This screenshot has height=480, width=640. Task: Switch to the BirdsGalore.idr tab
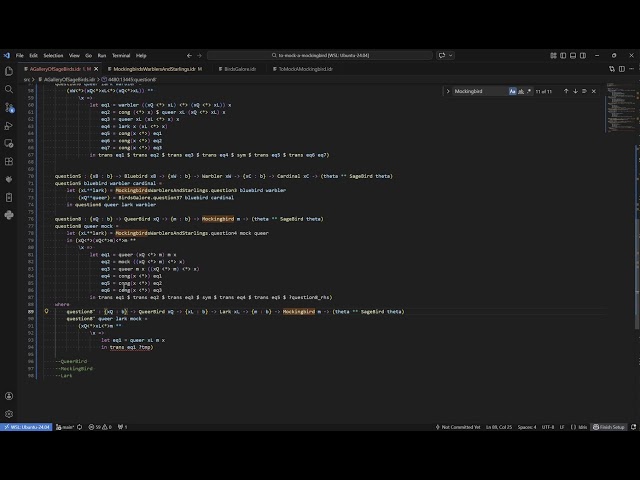(x=238, y=69)
